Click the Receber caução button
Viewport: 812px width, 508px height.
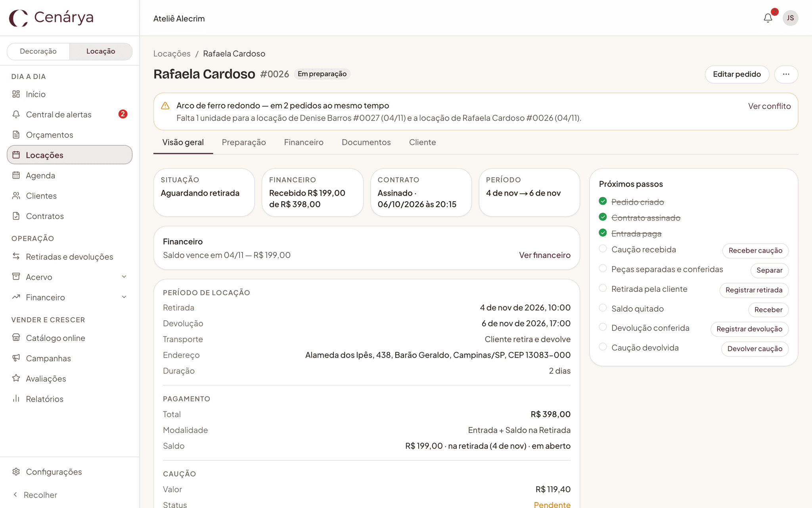(755, 250)
